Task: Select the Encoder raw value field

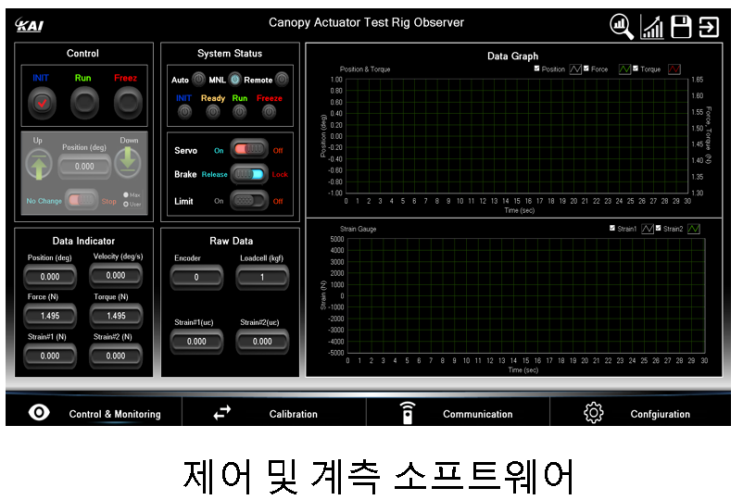Action: (x=196, y=277)
